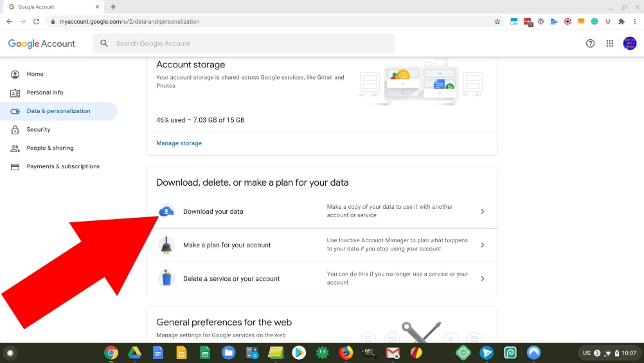644x363 pixels.
Task: Open the Chrome Extensions puzzle icon
Action: (x=622, y=21)
